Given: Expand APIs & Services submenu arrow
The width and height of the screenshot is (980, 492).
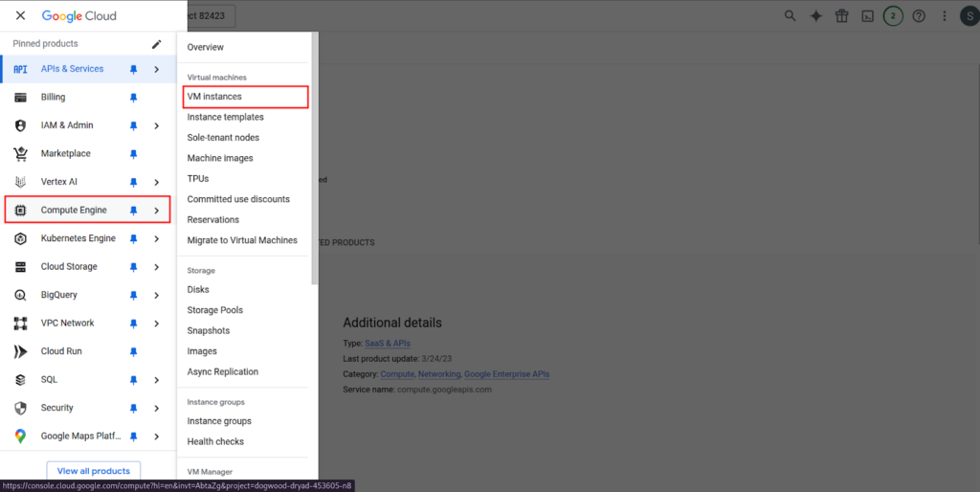Looking at the screenshot, I should coord(156,69).
